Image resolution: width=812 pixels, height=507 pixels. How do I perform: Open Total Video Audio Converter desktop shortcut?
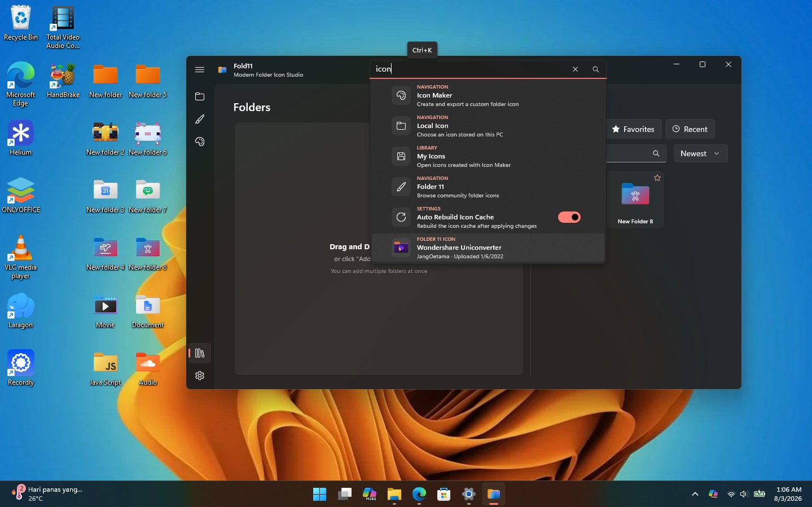coord(63,28)
